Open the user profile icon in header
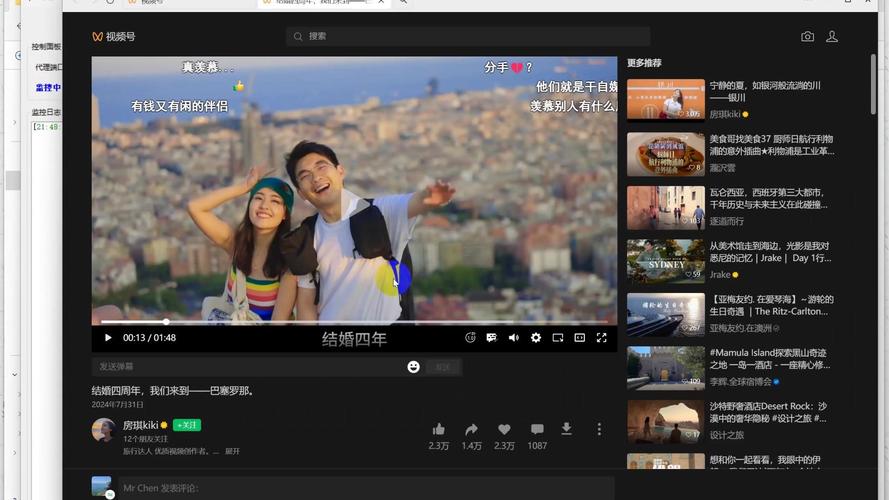Image resolution: width=889 pixels, height=500 pixels. [x=832, y=36]
